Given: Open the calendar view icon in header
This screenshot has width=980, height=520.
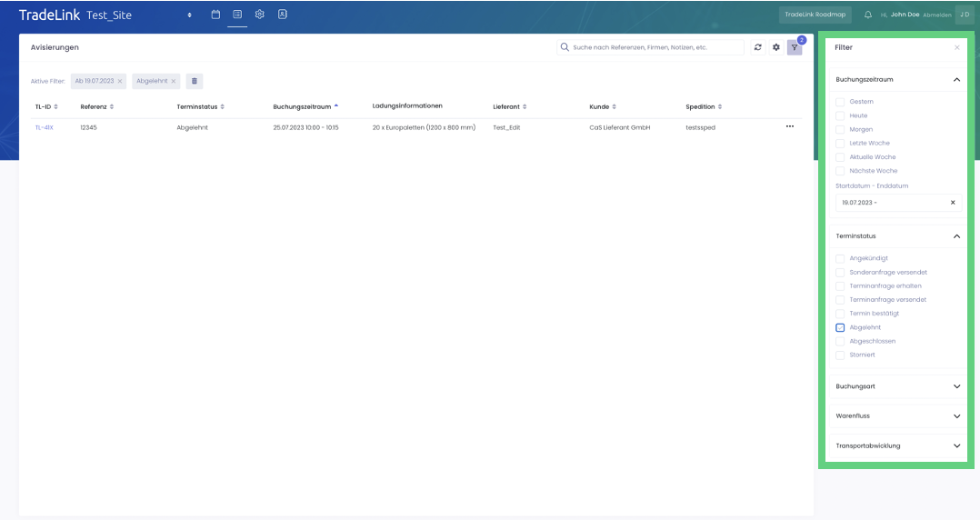Looking at the screenshot, I should tap(215, 15).
